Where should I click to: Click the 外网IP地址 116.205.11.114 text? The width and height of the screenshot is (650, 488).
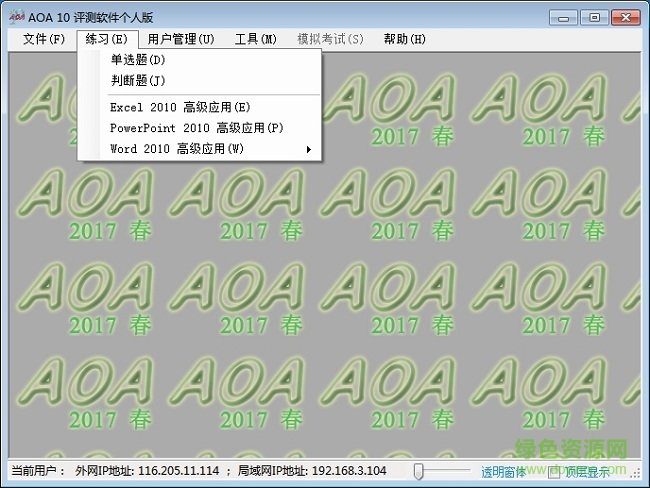tap(147, 471)
